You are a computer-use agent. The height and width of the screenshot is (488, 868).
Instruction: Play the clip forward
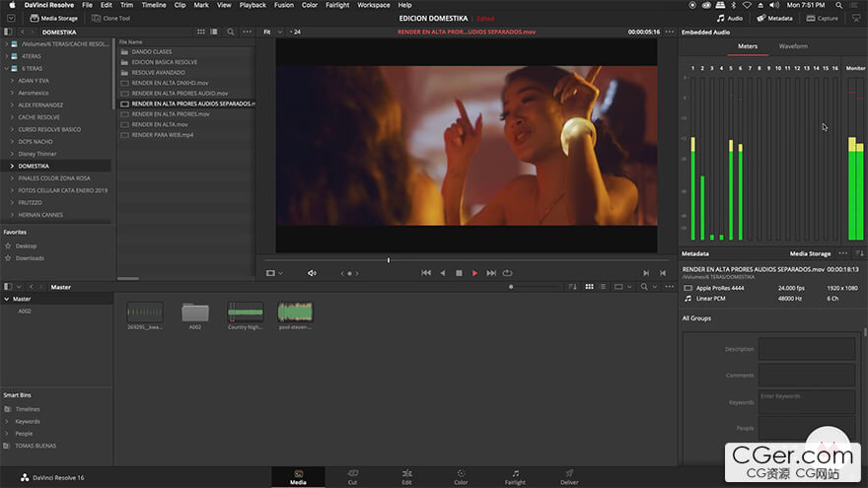click(475, 273)
